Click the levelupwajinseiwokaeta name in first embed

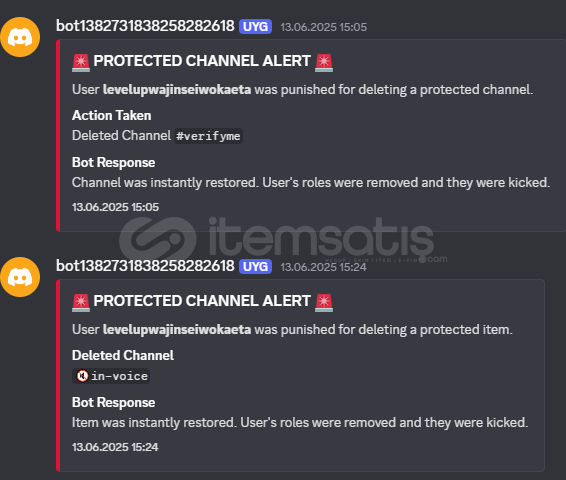click(x=177, y=90)
